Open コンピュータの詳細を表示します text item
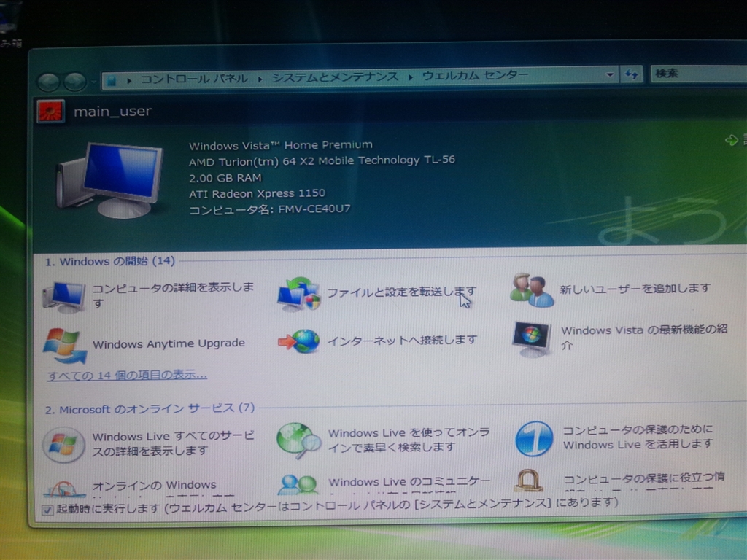 pyautogui.click(x=172, y=295)
